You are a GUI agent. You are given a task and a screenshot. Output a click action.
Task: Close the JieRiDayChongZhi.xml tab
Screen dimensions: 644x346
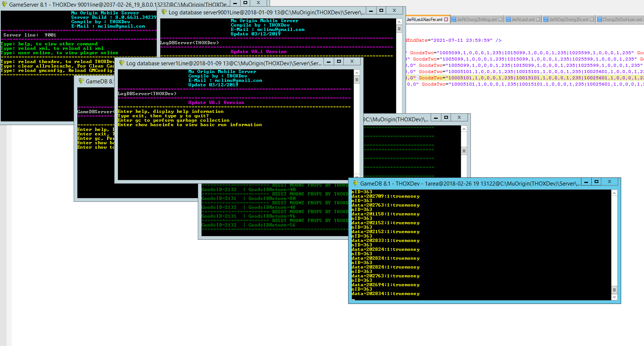pyautogui.click(x=592, y=20)
